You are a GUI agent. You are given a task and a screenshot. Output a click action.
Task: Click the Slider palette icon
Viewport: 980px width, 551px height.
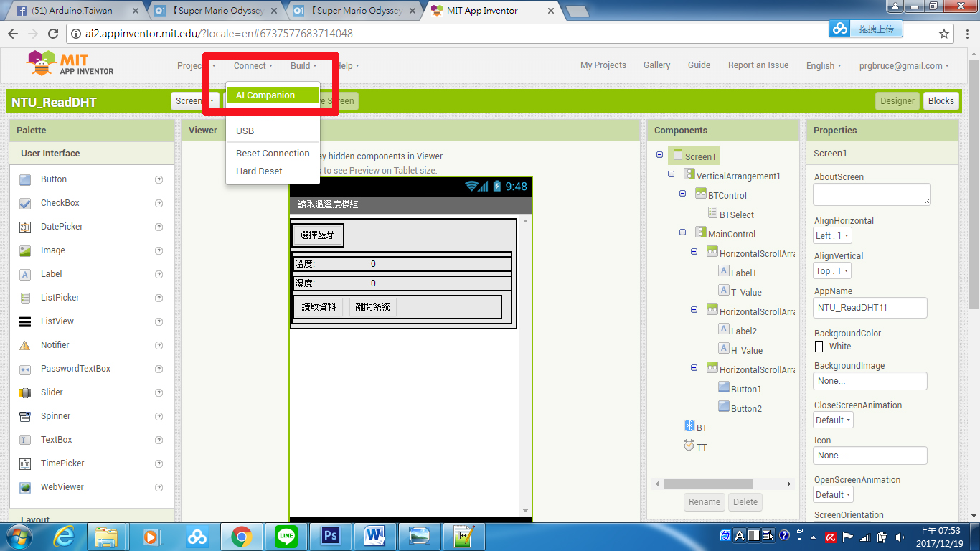click(x=25, y=392)
